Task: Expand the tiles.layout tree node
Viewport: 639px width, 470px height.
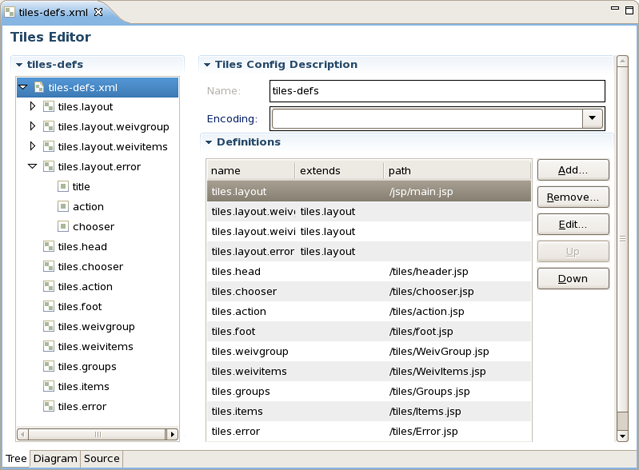Action: pyautogui.click(x=32, y=107)
